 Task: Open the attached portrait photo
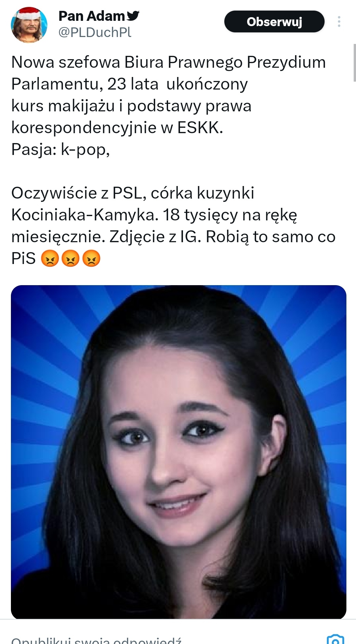179,452
